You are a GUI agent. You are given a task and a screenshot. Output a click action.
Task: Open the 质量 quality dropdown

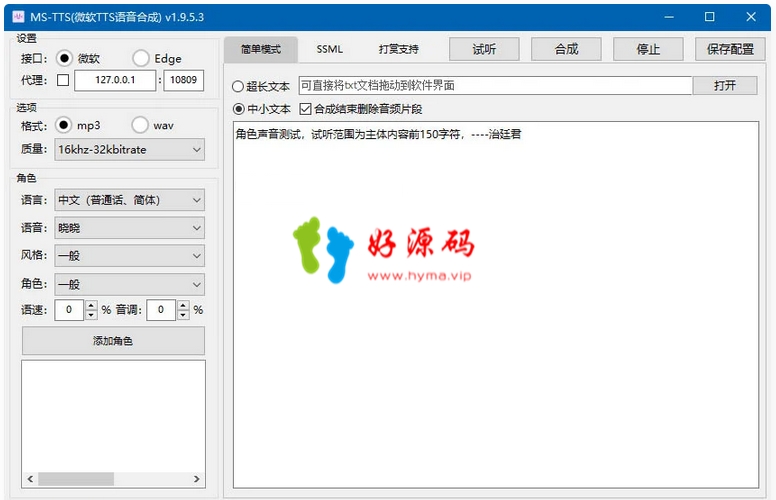point(130,150)
